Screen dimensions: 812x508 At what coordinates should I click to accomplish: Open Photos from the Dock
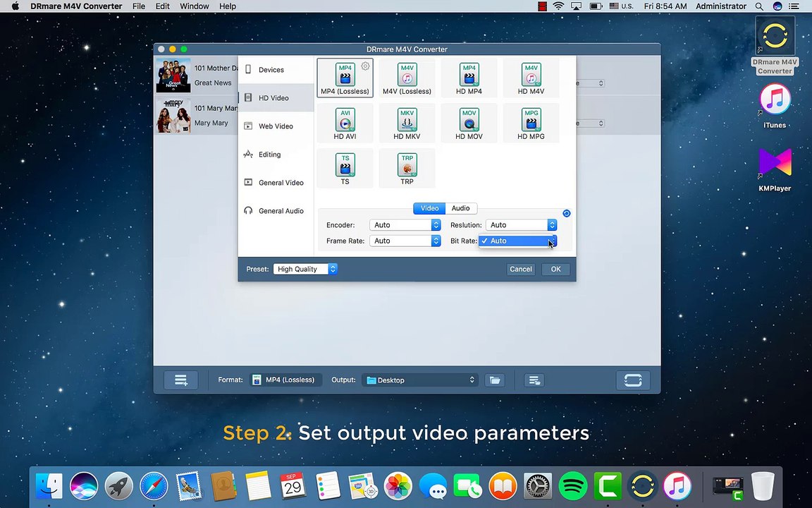click(398, 486)
